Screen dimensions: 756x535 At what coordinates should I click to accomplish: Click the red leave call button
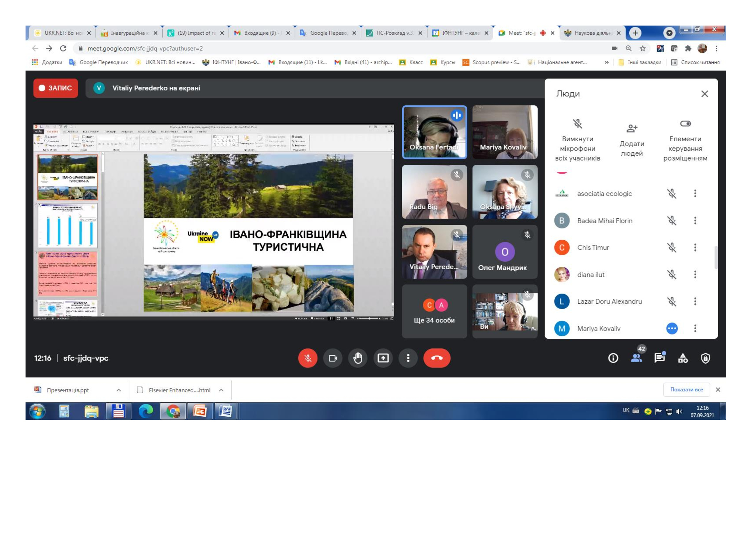pos(437,358)
